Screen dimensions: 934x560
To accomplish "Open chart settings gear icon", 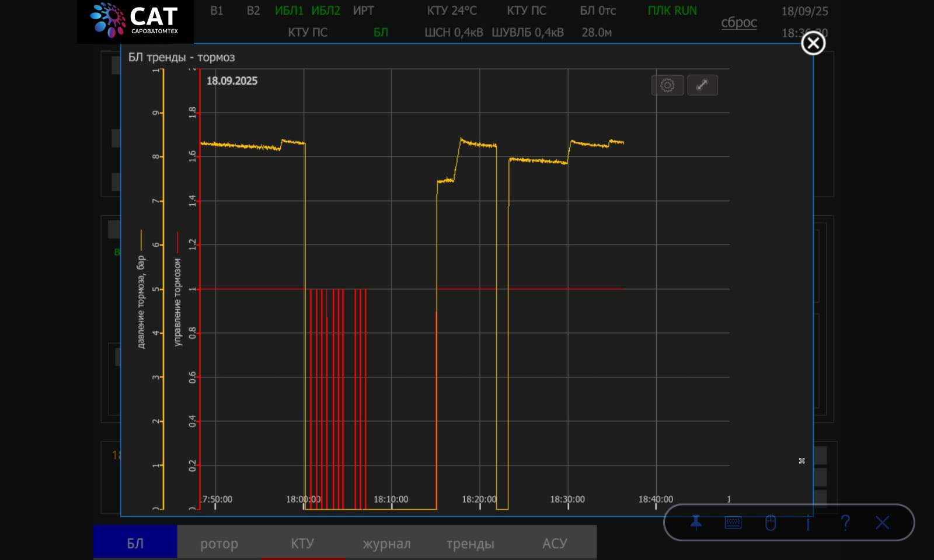I will point(667,85).
